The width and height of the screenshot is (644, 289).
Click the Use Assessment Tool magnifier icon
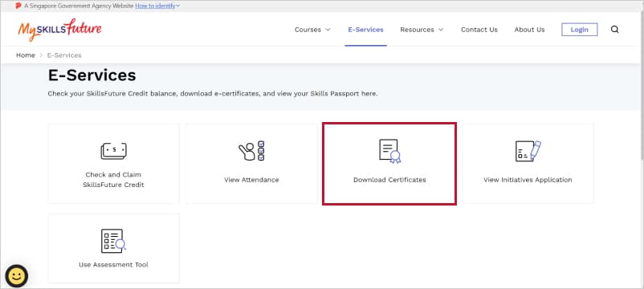coord(113,241)
